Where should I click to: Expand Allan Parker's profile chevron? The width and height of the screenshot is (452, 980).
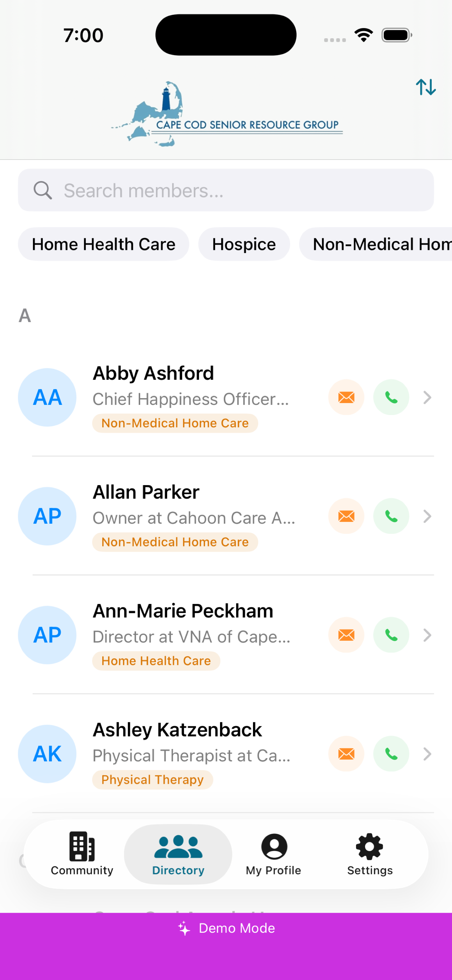click(427, 516)
